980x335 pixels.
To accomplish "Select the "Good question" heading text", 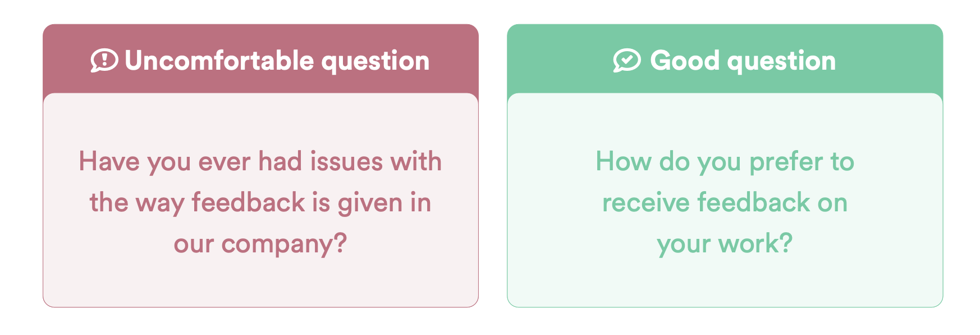I will pyautogui.click(x=743, y=61).
